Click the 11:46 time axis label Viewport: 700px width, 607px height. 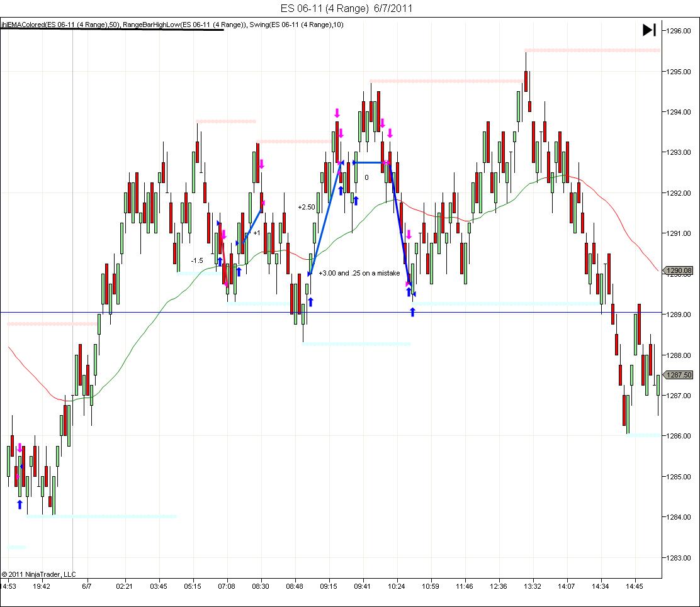[465, 586]
